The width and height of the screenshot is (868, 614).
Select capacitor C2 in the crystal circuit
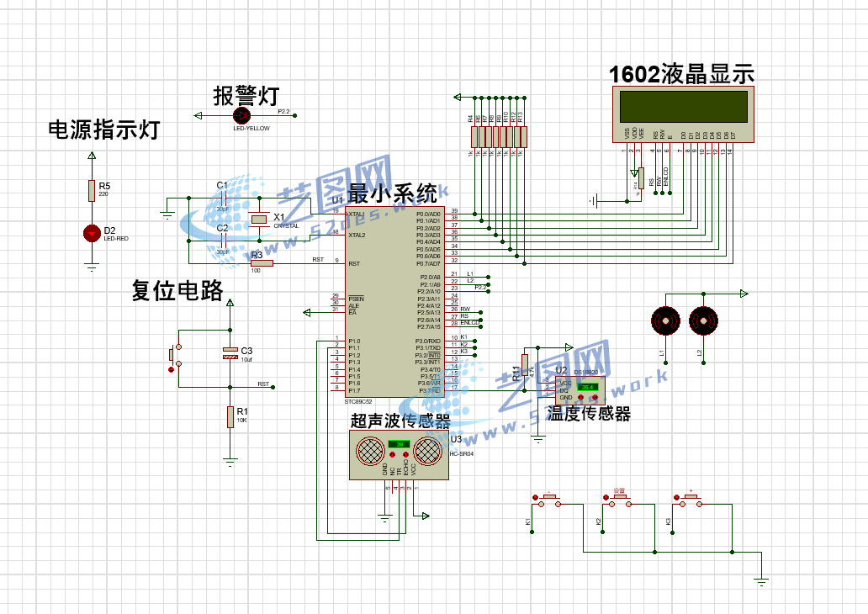pyautogui.click(x=223, y=241)
